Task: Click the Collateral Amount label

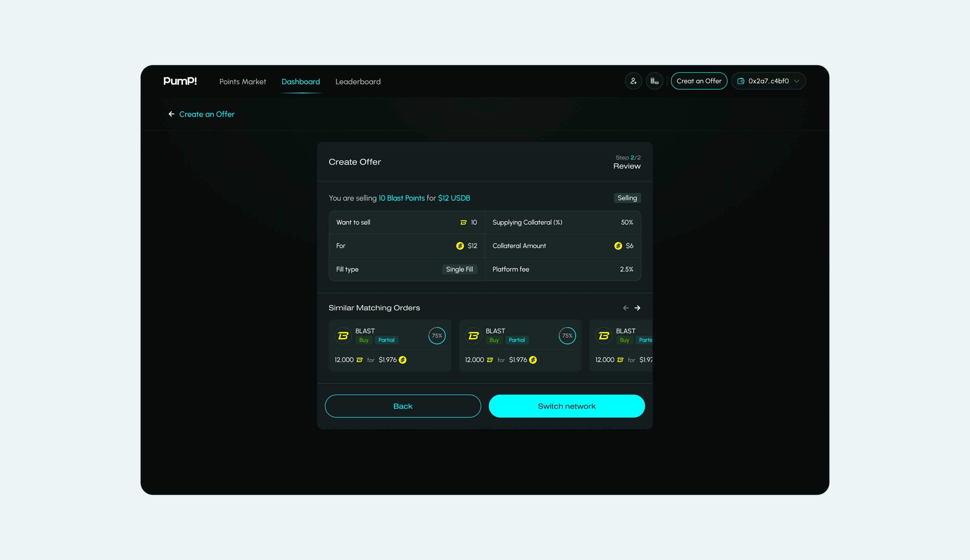Action: (519, 246)
